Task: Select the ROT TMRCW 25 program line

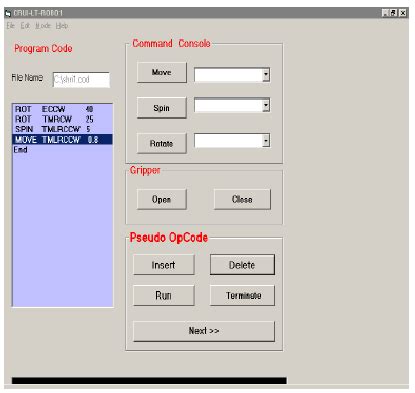Action: coord(62,119)
